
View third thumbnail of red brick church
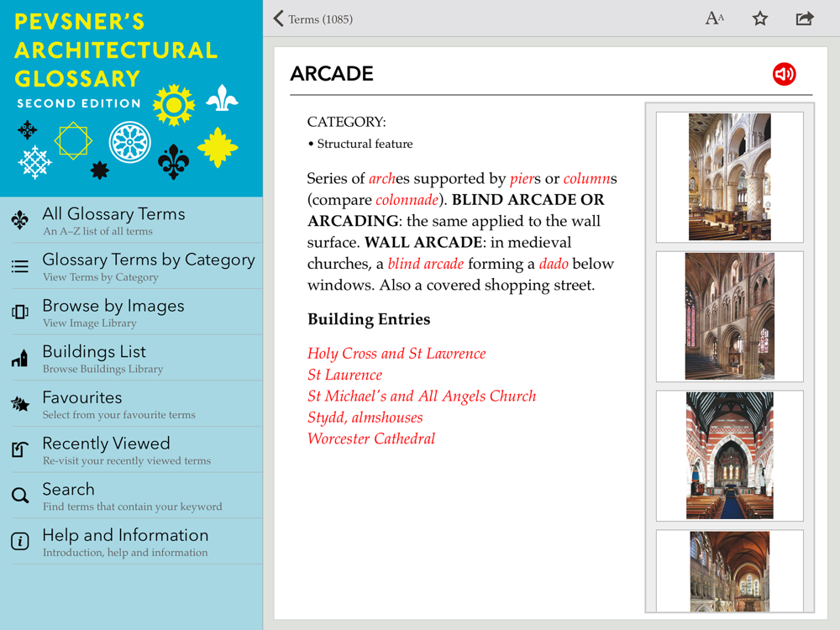click(730, 455)
